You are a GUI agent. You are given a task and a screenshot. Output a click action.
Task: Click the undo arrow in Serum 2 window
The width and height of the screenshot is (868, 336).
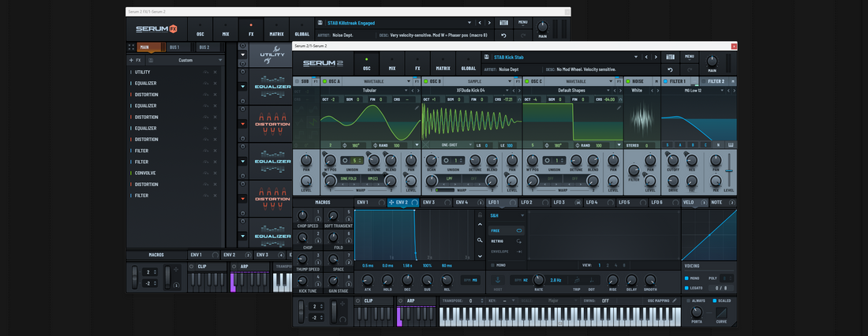671,69
